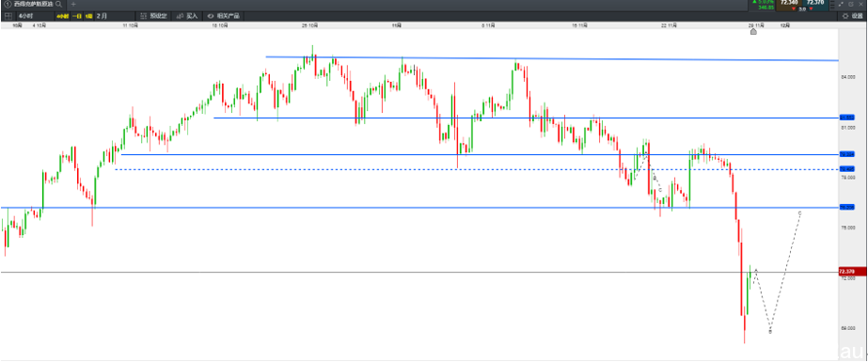Select the dashed line's price label on axis
The image size is (868, 362).
click(847, 169)
